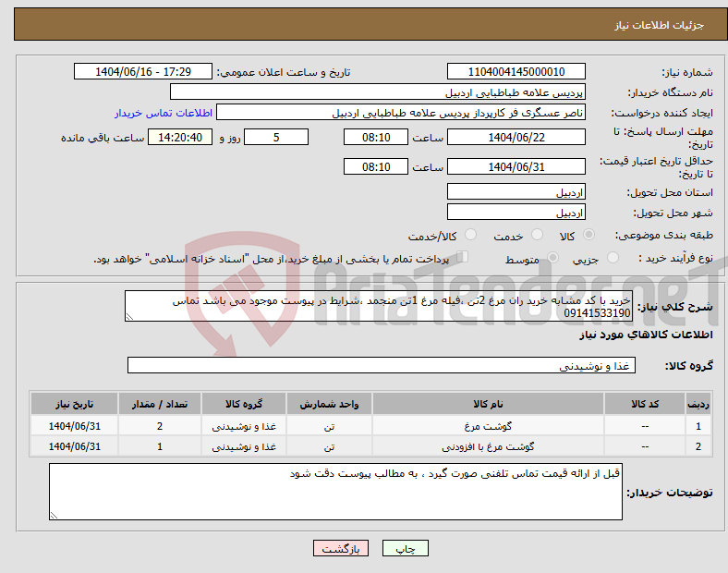The width and height of the screenshot is (728, 573).
Task: Click the goods group field غذا و نوشیدنی
Action: [x=382, y=365]
